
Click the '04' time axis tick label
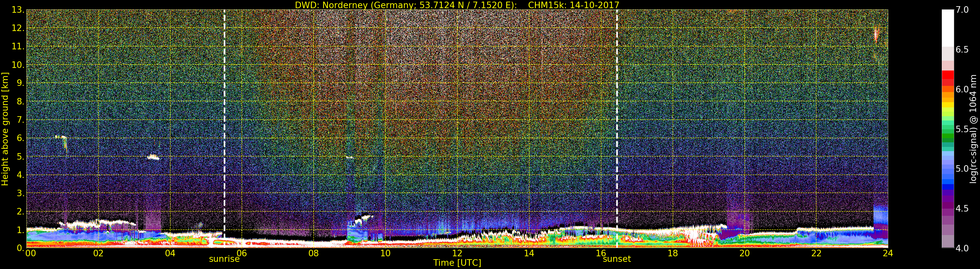coord(170,253)
